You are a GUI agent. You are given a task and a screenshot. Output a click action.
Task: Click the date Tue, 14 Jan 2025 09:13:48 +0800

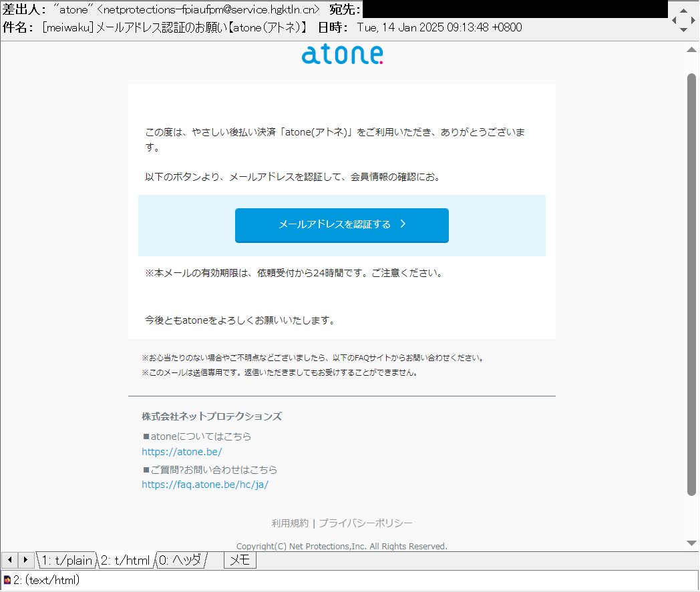click(440, 27)
